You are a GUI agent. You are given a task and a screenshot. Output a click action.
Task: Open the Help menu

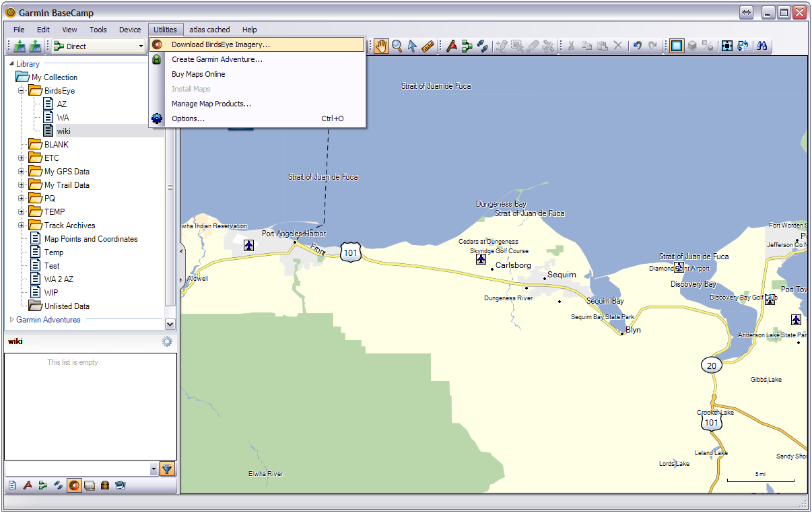(250, 30)
